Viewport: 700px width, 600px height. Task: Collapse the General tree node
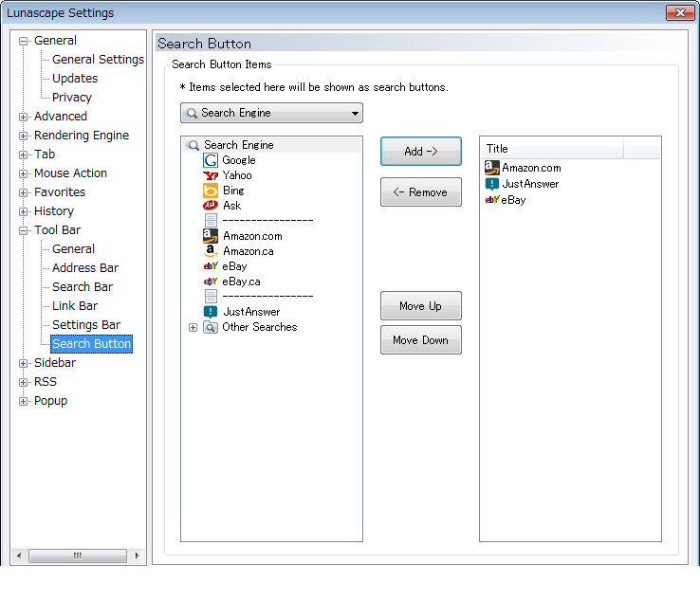23,41
